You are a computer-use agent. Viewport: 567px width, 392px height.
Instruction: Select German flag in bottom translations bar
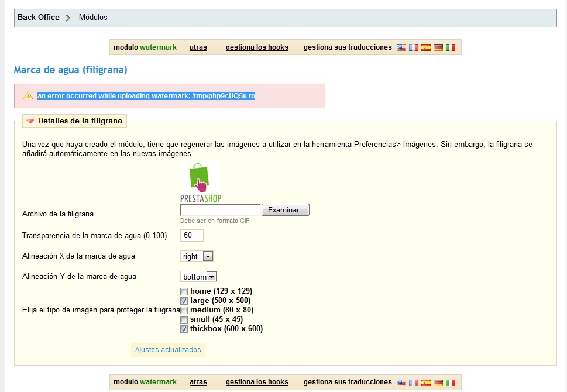pyautogui.click(x=438, y=383)
